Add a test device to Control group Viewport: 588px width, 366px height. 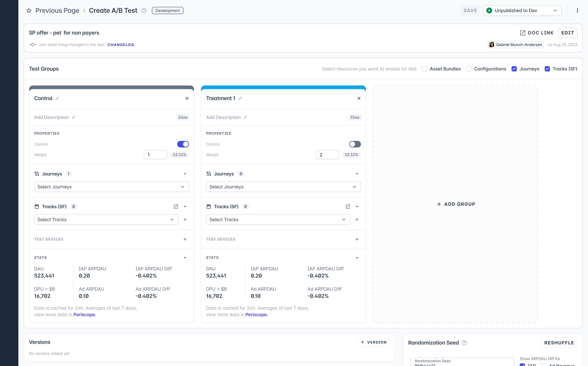click(x=185, y=239)
